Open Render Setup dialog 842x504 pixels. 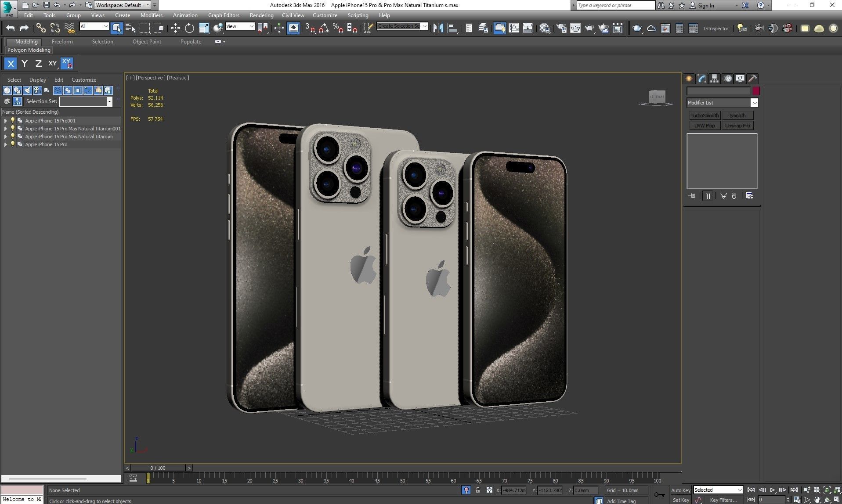(561, 28)
